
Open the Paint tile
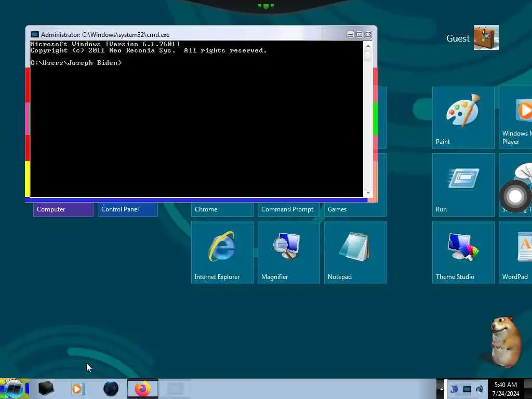point(463,117)
